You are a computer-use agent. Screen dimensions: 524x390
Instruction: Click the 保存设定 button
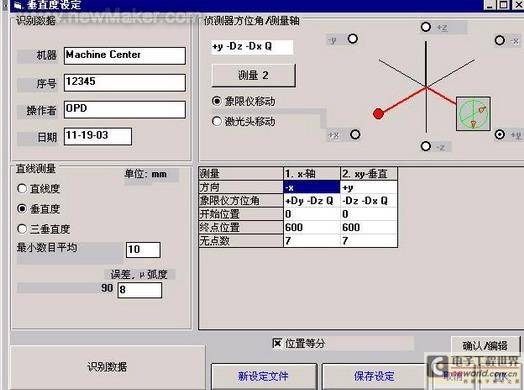(374, 376)
